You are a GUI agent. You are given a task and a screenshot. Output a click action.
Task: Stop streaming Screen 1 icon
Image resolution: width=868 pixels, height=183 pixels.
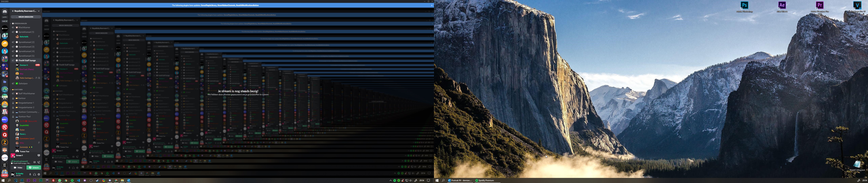(39, 155)
